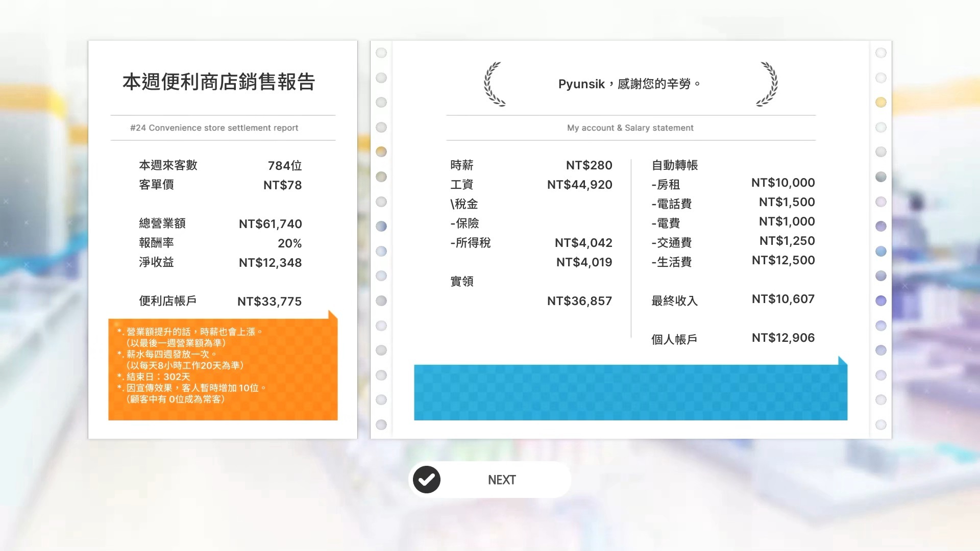The width and height of the screenshot is (980, 551).
Task: Click the black checkmark circle icon
Action: [427, 480]
